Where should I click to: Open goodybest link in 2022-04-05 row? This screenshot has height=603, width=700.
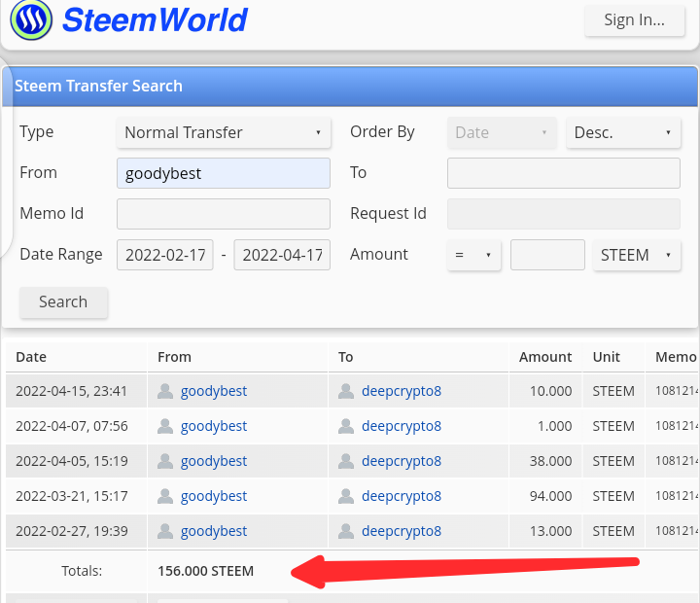click(x=213, y=460)
